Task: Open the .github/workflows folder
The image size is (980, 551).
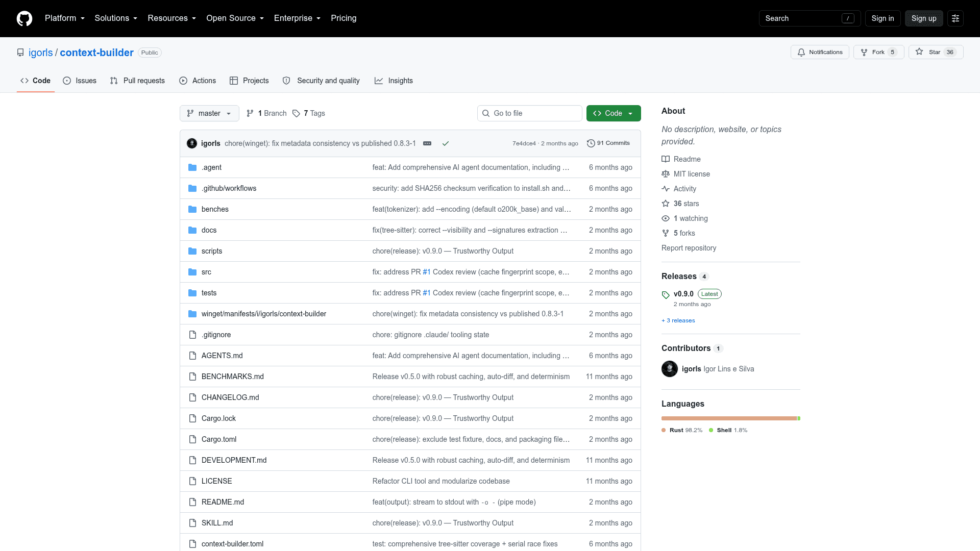Action: coord(229,188)
